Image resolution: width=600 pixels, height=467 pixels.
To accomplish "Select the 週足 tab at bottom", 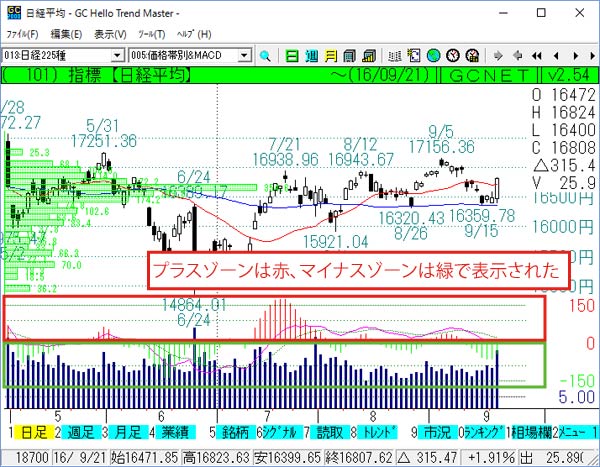I will [x=82, y=433].
